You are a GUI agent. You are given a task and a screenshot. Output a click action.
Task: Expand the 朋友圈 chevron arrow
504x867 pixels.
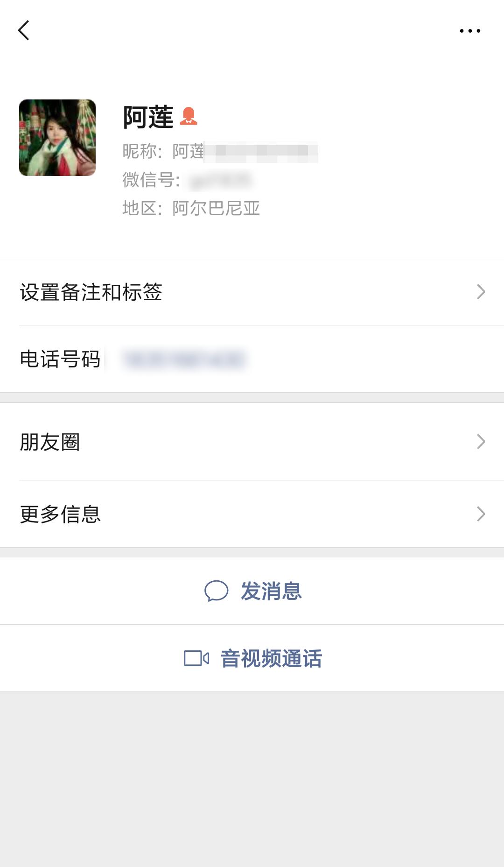pos(481,442)
